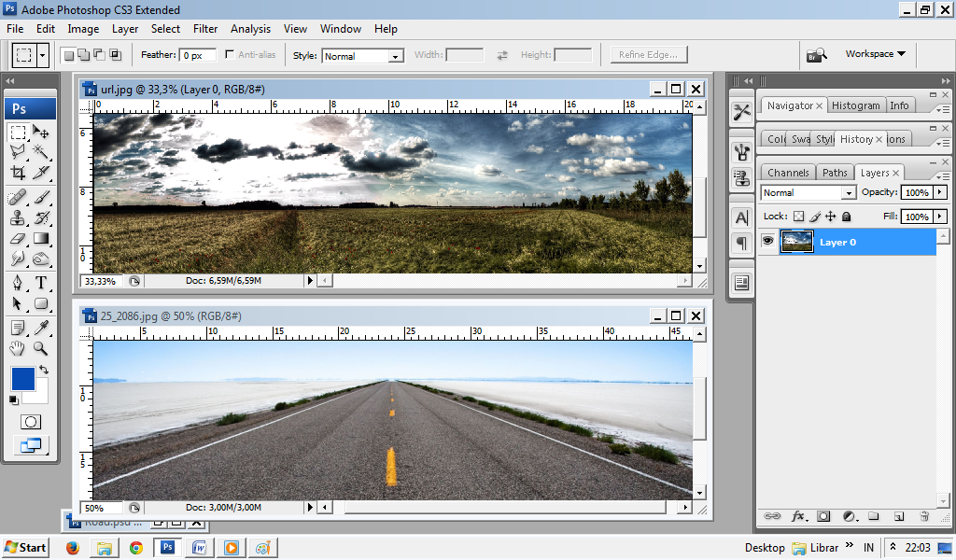Click the Photoshop button in Windows taskbar
956x560 pixels.
click(168, 548)
